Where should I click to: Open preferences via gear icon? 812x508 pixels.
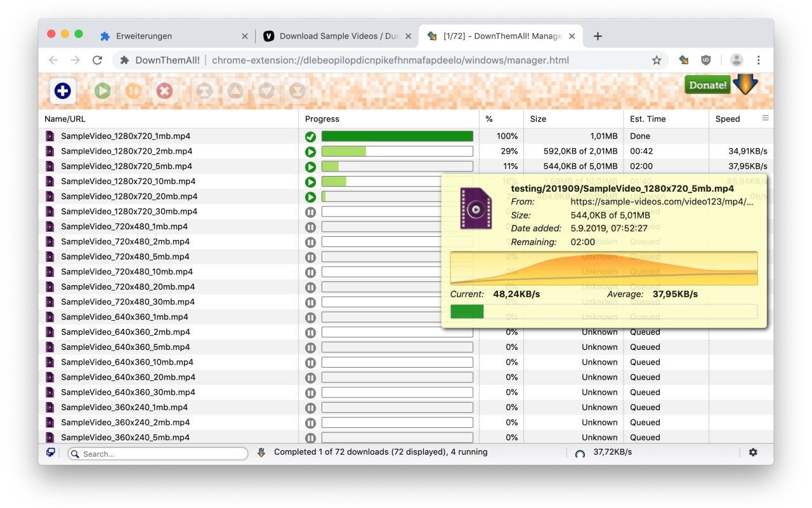pos(753,452)
